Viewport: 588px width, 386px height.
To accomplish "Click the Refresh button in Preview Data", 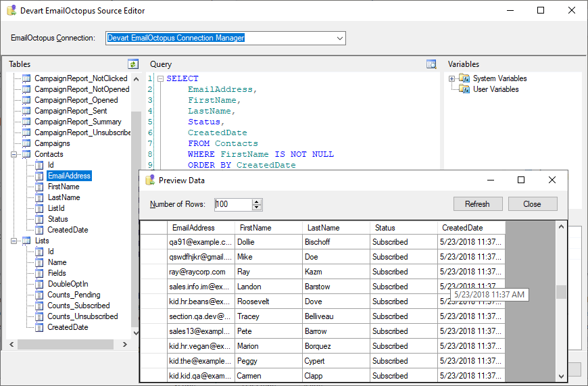I will point(477,204).
